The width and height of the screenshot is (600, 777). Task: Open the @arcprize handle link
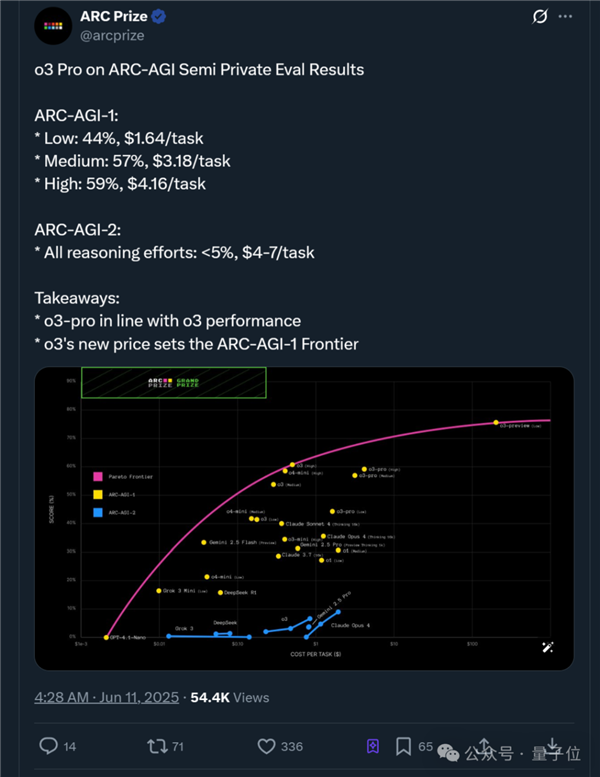point(115,37)
